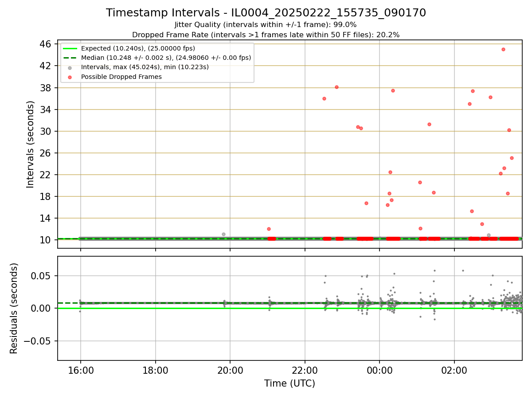Image resolution: width=532 pixels, height=399 pixels.
Task: Click the '22:00' x-axis tick label
Action: pyautogui.click(x=305, y=371)
